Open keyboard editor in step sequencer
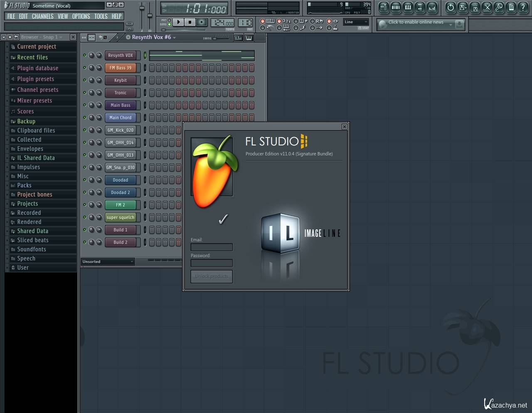 tap(249, 38)
